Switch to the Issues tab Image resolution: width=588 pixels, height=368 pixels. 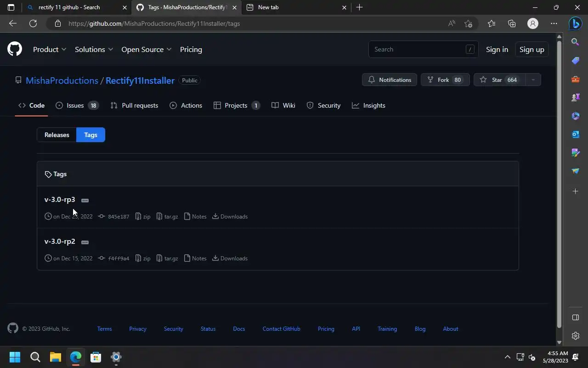point(77,105)
